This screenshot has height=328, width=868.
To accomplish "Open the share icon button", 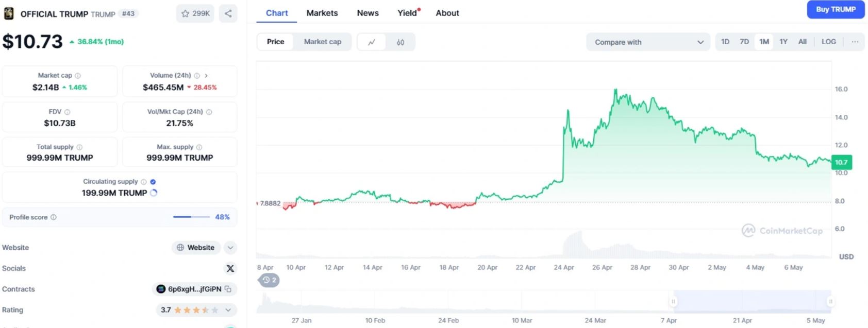I will tap(228, 13).
